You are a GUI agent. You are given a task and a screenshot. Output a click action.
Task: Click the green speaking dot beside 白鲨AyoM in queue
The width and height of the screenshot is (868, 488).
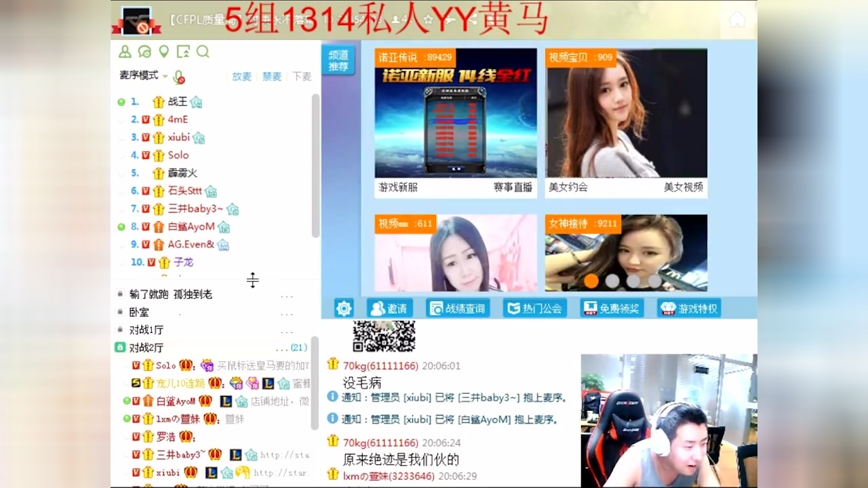[x=121, y=227]
